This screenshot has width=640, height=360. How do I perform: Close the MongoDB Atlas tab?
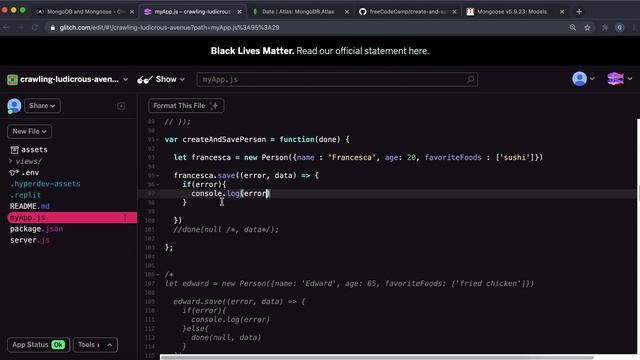tap(347, 12)
